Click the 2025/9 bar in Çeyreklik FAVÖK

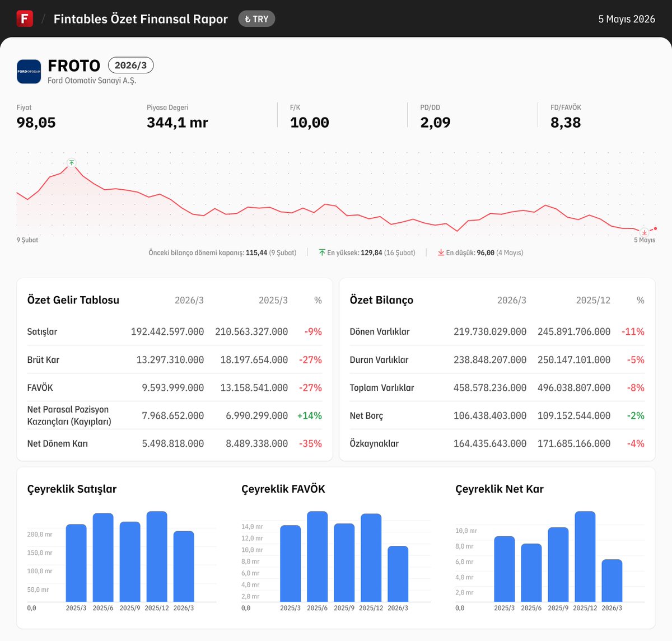coord(344,563)
